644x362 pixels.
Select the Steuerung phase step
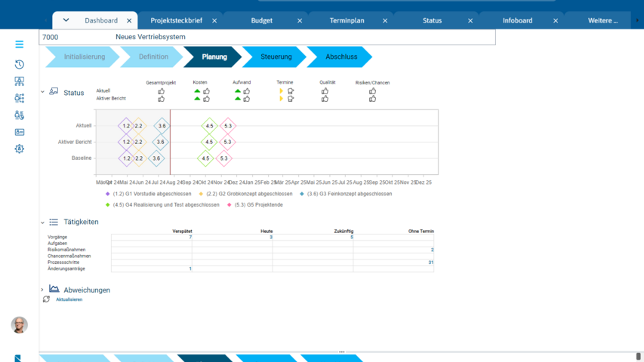(x=276, y=57)
